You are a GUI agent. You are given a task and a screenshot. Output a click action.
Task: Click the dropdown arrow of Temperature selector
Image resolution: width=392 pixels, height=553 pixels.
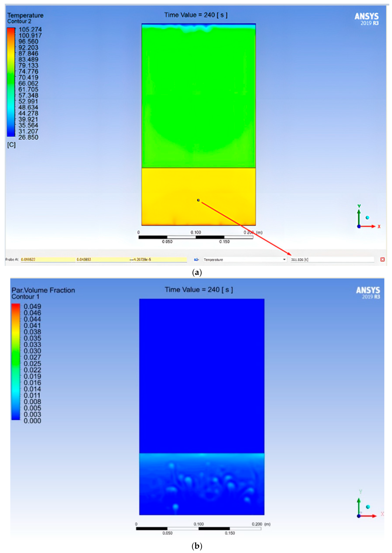(x=284, y=260)
